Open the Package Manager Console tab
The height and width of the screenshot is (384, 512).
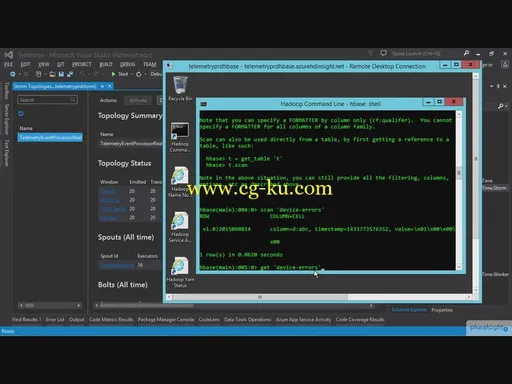[x=166, y=319]
